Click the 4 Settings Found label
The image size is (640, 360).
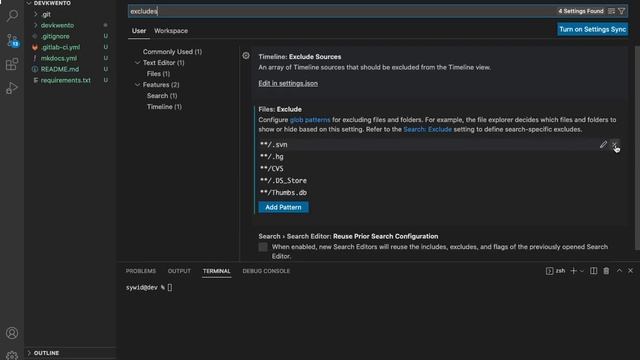(x=581, y=11)
